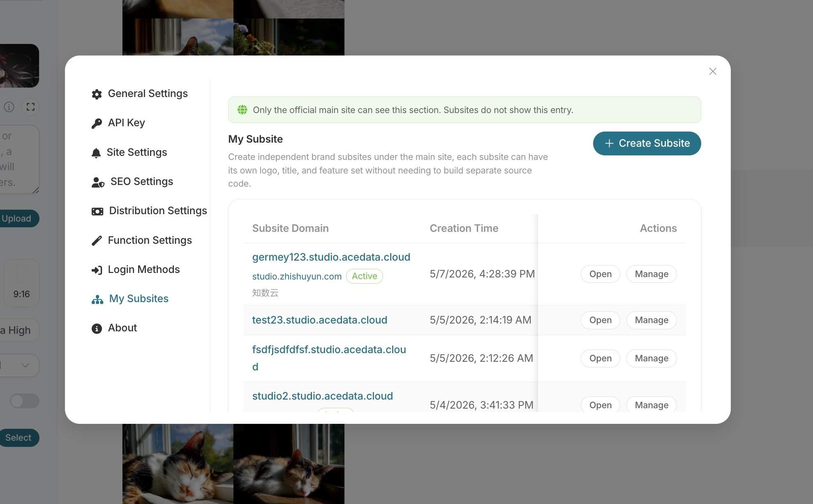Image resolution: width=813 pixels, height=504 pixels.
Task: Click the studio.zhishuyun.com custom domain link
Action: point(297,276)
